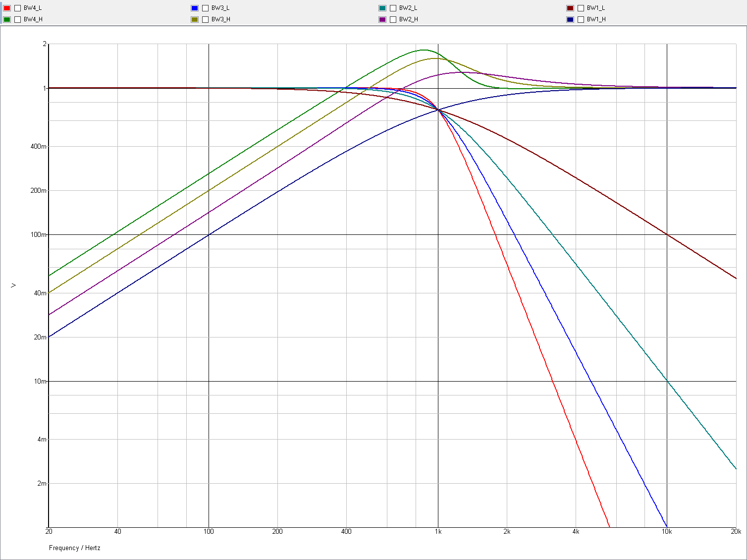Click the 4m tick label on voltage axis
Viewport: 747px width, 560px height.
(x=42, y=440)
